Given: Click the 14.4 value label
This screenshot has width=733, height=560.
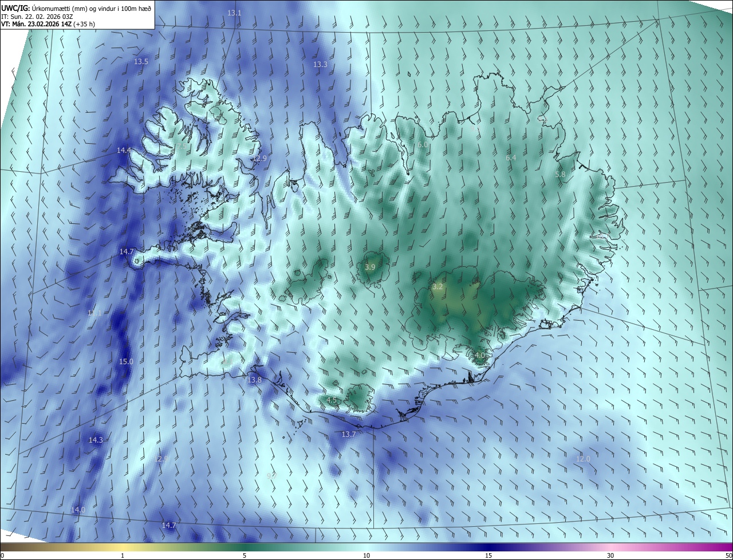Looking at the screenshot, I should click(x=124, y=151).
